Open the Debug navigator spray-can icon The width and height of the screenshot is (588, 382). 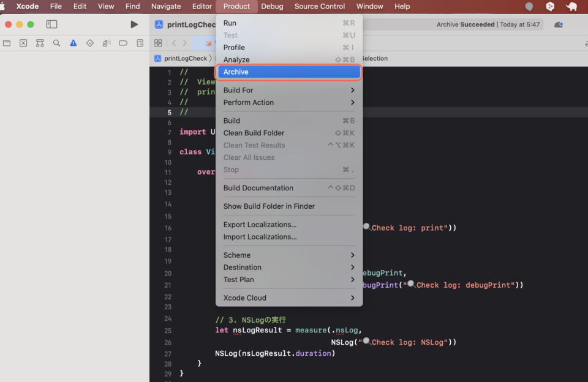[108, 43]
